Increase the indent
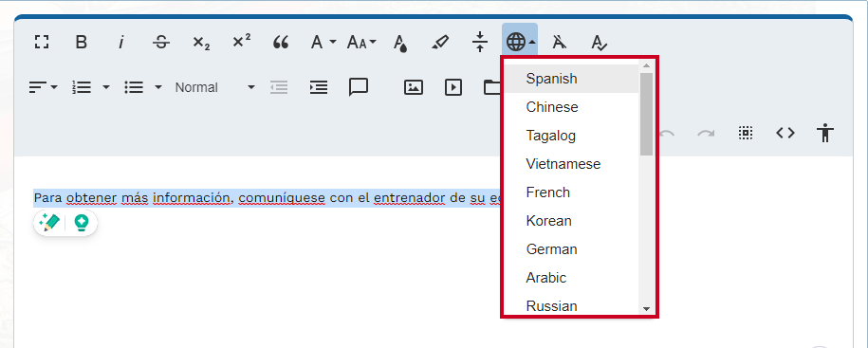Screen dimensions: 868x348 point(319,87)
